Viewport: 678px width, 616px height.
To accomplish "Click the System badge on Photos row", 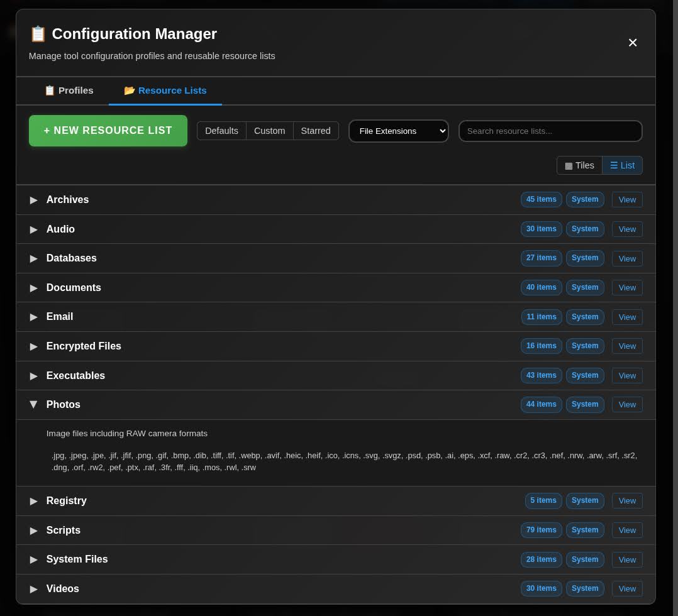I will click(585, 404).
